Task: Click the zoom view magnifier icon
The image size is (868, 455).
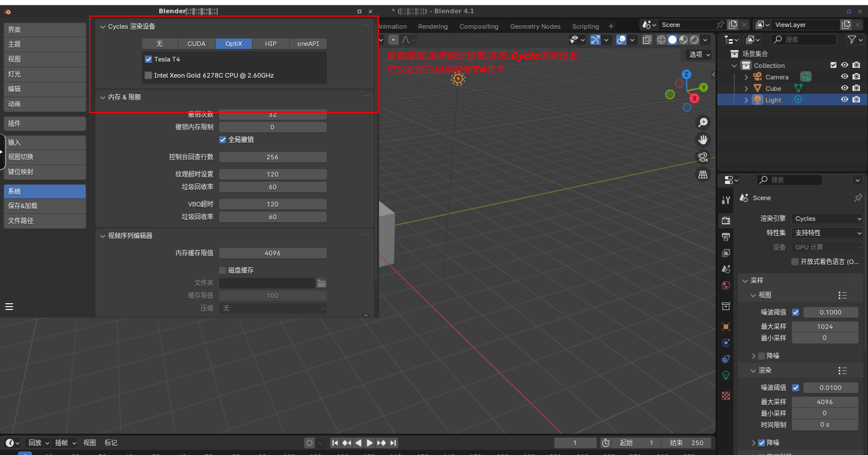Action: [703, 122]
